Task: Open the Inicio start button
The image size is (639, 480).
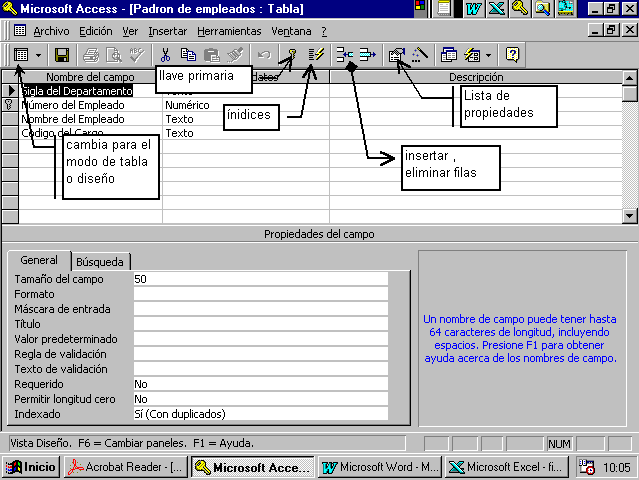Action: pos(31,467)
